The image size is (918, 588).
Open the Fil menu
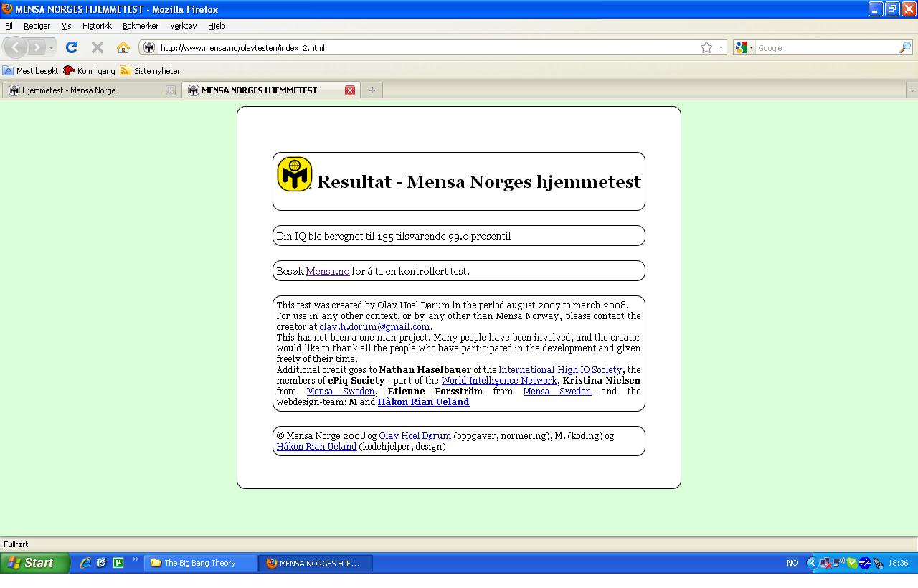[x=9, y=26]
